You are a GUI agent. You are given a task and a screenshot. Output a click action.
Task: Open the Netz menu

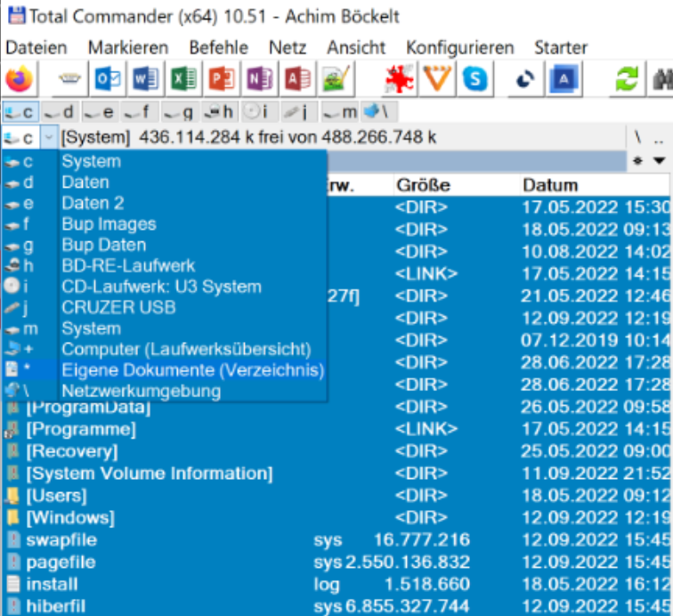pyautogui.click(x=288, y=48)
